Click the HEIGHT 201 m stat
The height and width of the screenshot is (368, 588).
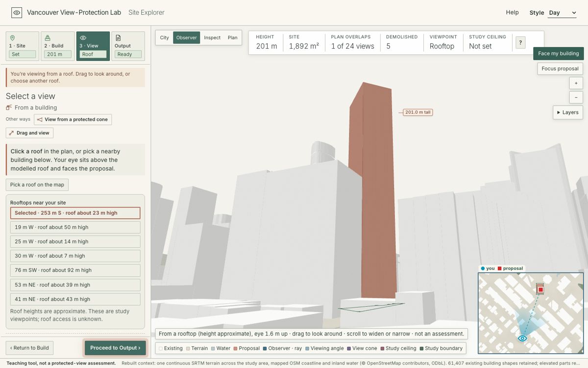coord(267,43)
